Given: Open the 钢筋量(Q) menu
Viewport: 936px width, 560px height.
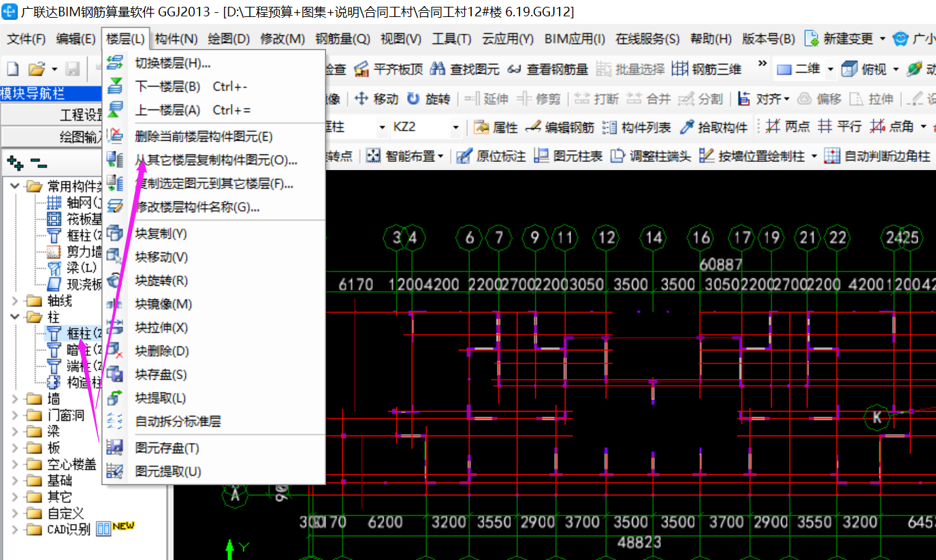Looking at the screenshot, I should (343, 39).
